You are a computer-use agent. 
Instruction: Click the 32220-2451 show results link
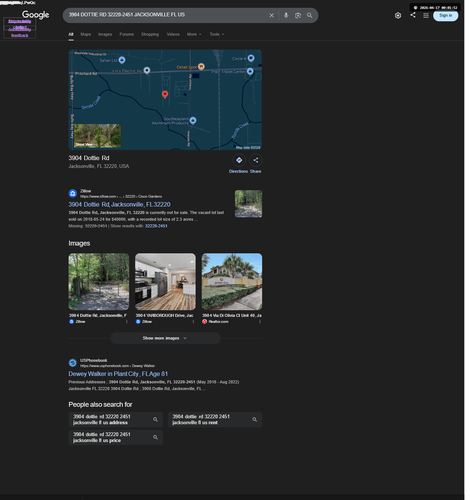tap(156, 226)
